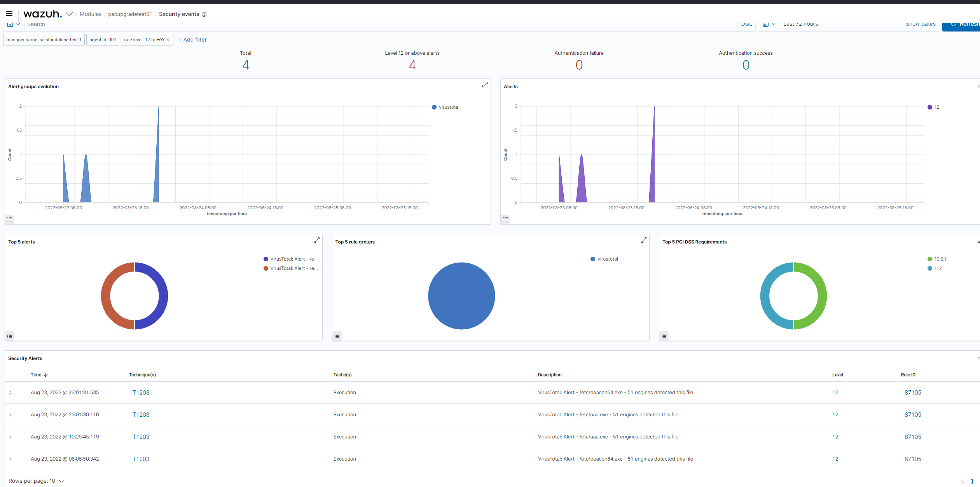Open the saved query menu icon
The image size is (980, 487).
coord(14,24)
